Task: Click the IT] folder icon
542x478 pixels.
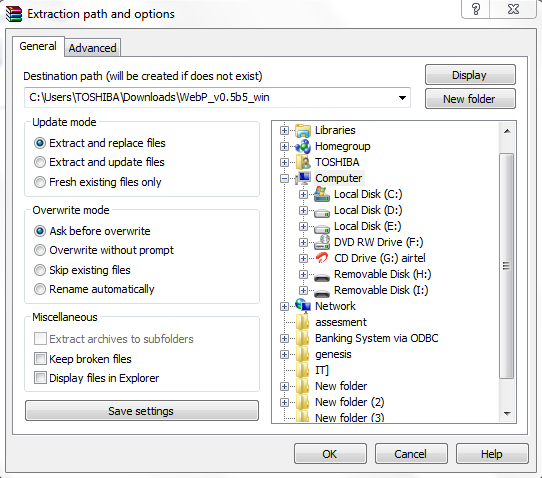Action: [303, 370]
